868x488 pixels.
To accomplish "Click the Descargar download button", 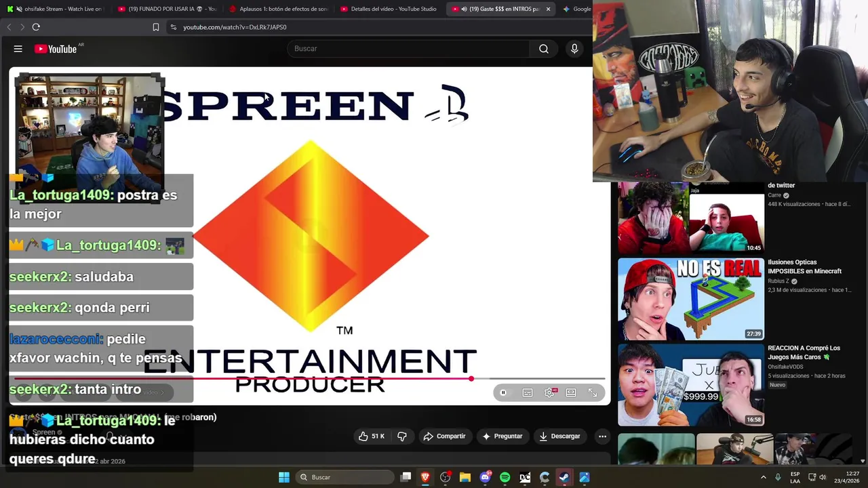I will [560, 436].
